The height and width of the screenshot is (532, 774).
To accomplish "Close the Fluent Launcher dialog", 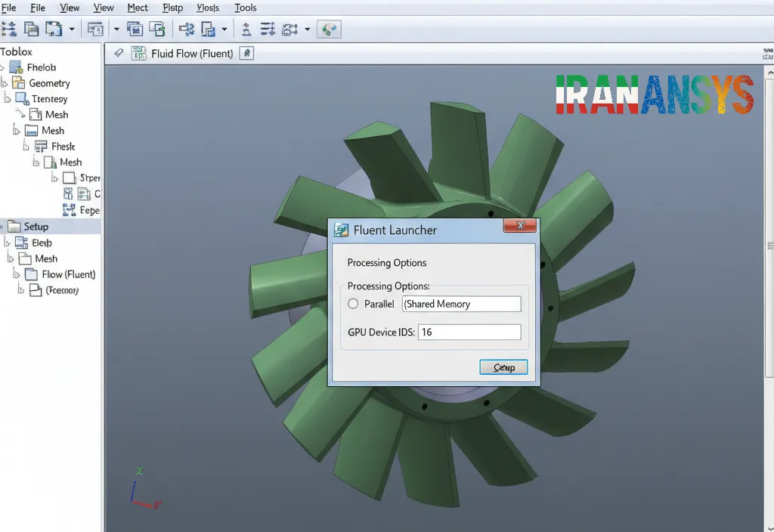I will [x=520, y=225].
